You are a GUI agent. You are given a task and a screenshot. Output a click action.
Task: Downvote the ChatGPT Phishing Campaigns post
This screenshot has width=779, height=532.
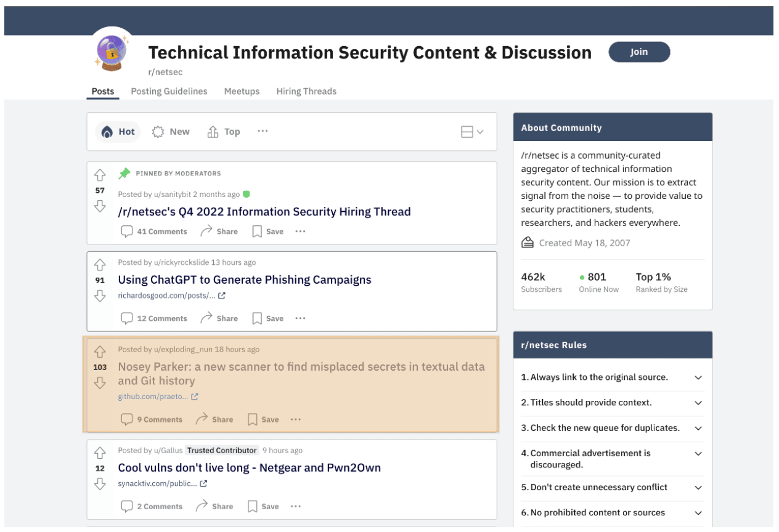tap(100, 296)
